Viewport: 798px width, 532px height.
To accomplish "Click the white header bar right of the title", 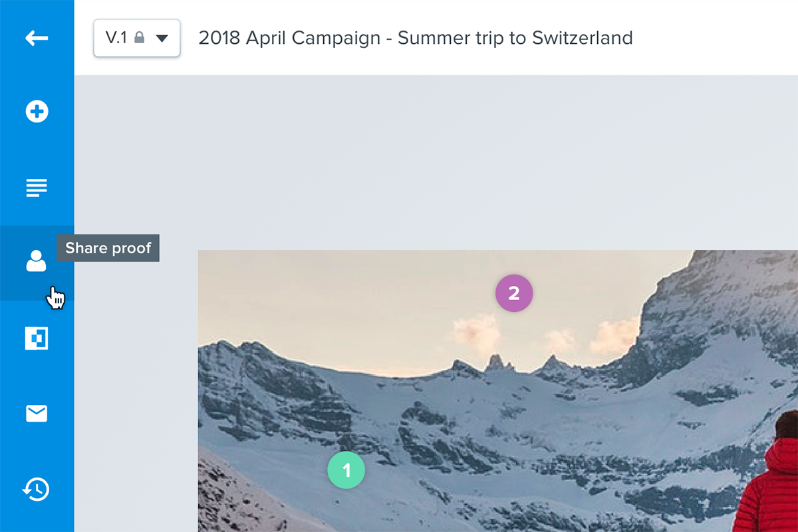I will (718, 38).
